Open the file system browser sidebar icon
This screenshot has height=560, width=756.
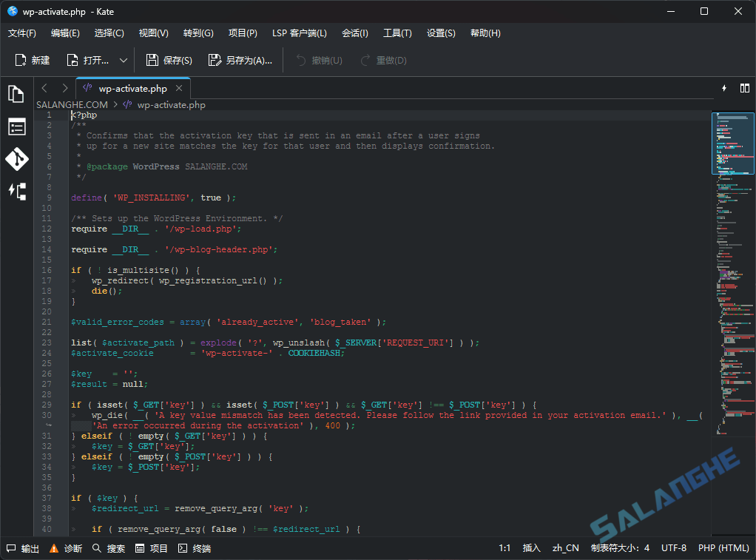pyautogui.click(x=16, y=126)
